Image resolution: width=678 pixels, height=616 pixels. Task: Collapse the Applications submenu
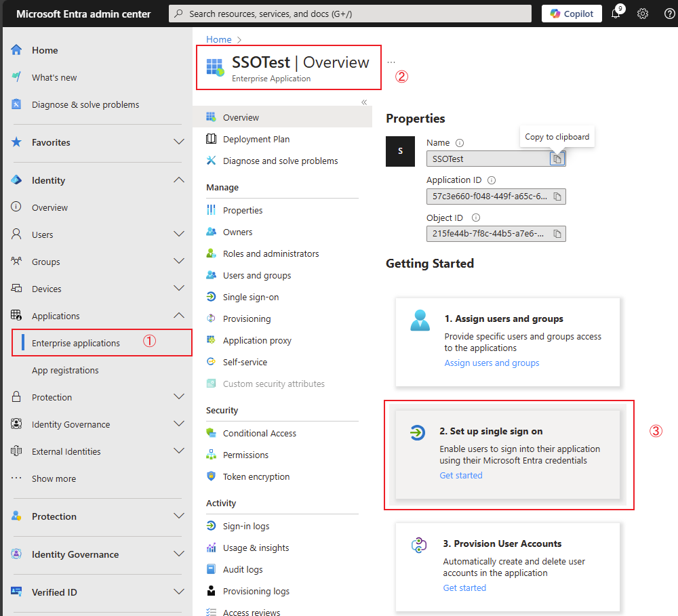point(179,316)
